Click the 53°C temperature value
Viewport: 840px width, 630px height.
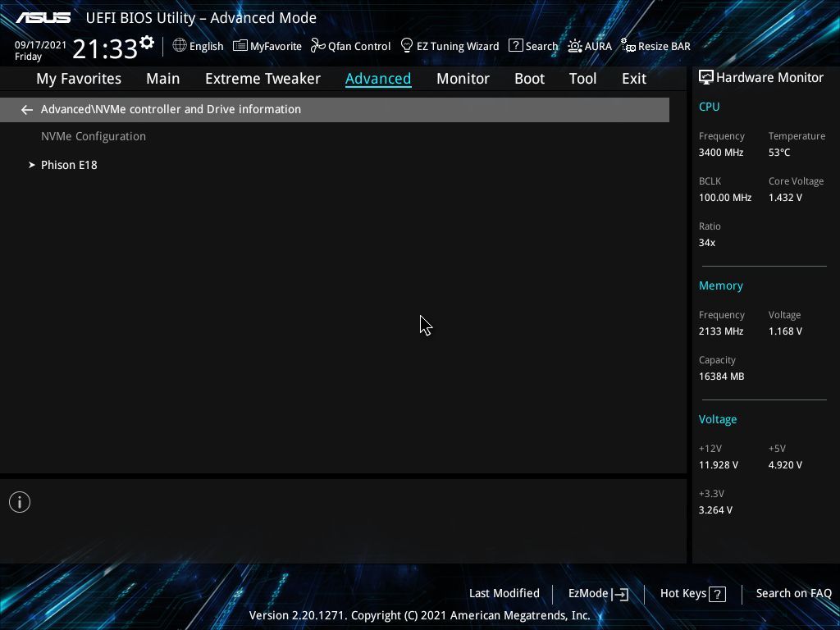coord(779,153)
